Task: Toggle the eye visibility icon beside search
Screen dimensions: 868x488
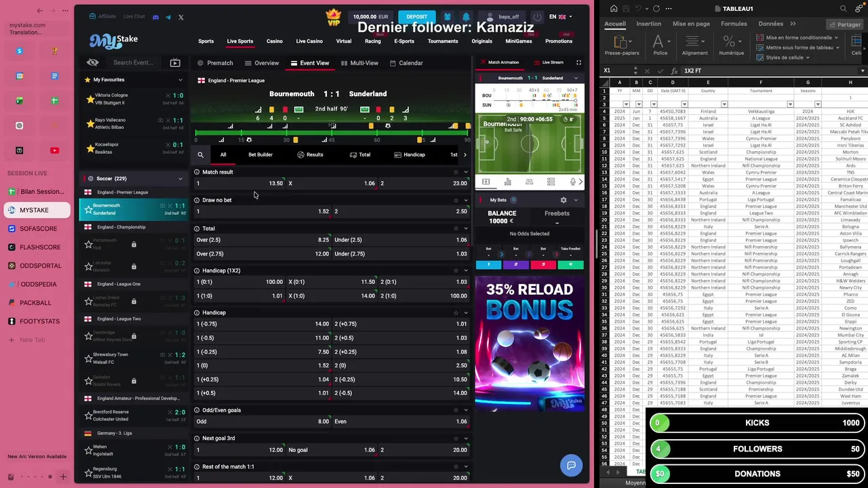Action: coord(93,62)
